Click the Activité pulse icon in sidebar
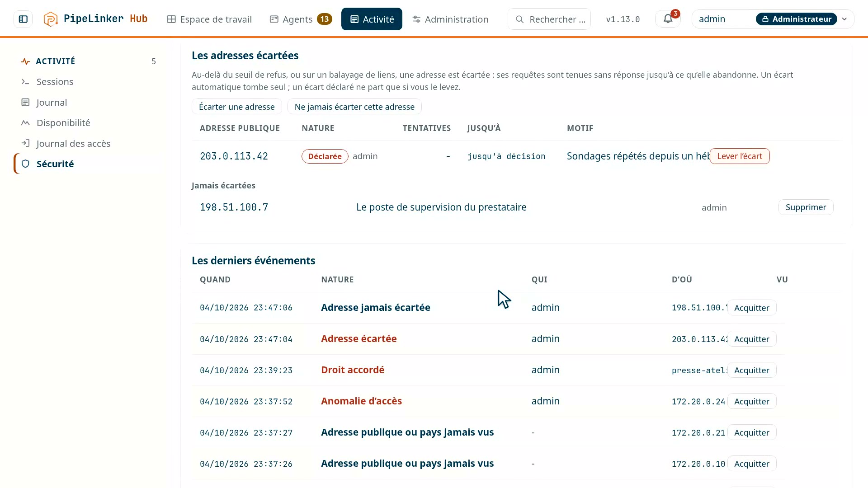Screen dimensions: 868x488 (x=25, y=61)
